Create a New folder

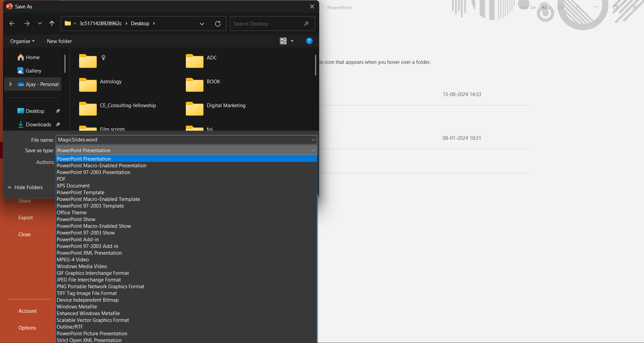[x=59, y=41]
